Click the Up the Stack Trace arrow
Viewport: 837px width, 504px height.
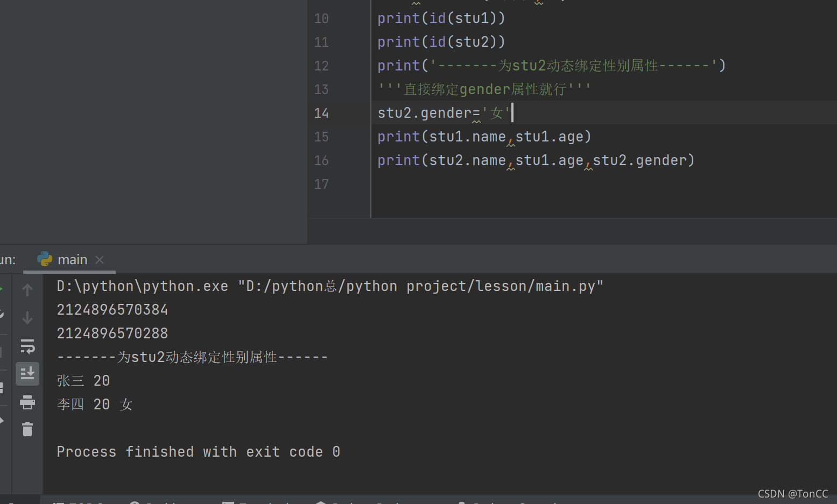(x=27, y=290)
